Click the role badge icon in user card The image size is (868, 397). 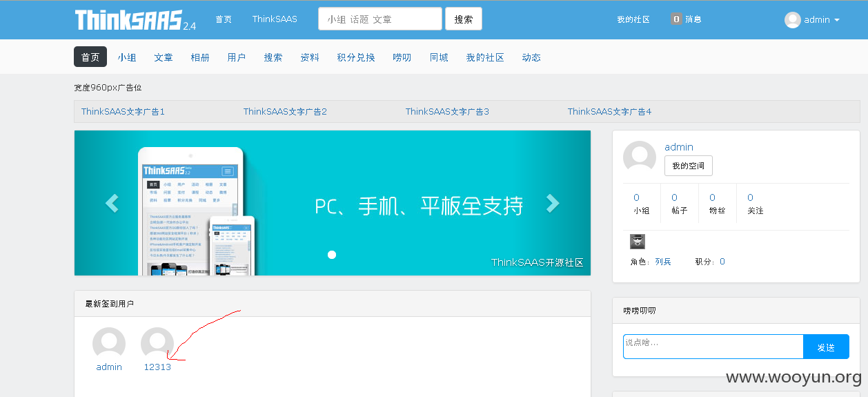point(638,242)
